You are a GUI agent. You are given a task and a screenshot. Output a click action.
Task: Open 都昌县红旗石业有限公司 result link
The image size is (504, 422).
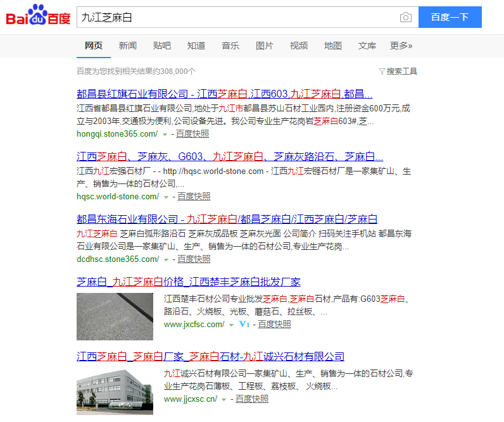224,94
